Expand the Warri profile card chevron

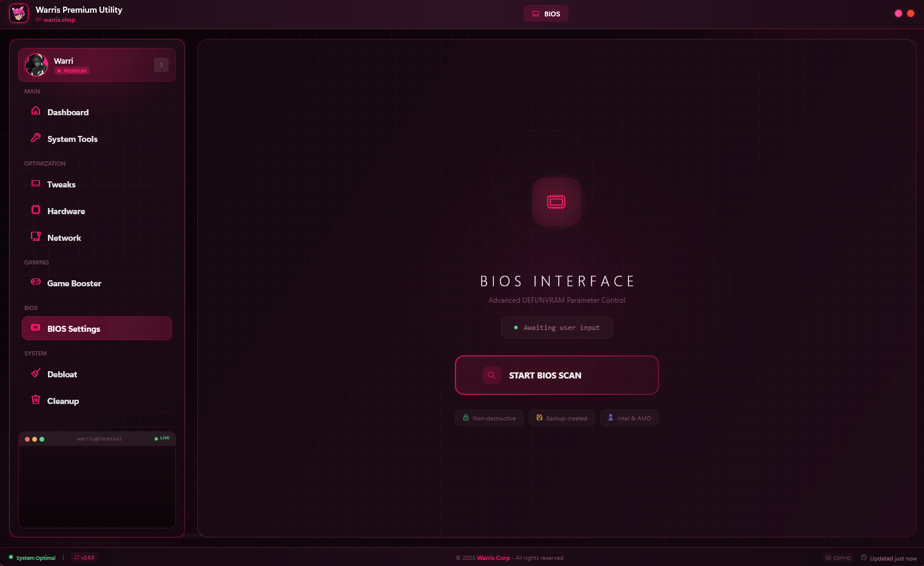click(161, 64)
